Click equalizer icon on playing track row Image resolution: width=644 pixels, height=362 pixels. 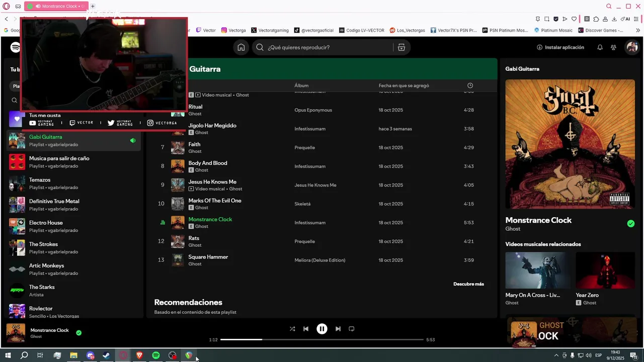coord(162,223)
